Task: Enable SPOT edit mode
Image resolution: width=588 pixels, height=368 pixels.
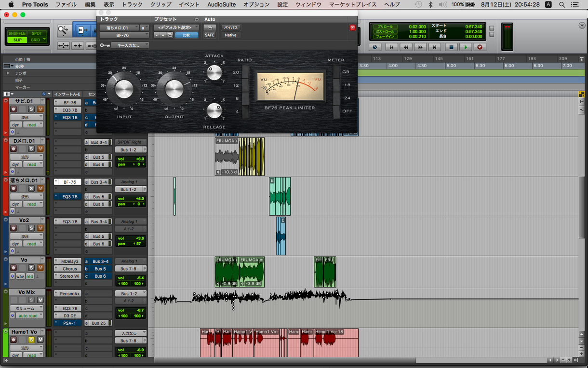Action: coord(37,34)
